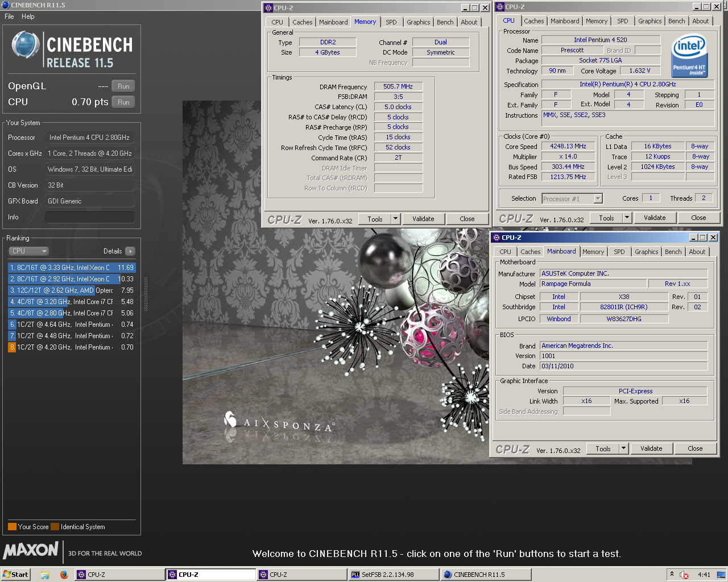Click the Cinebench logo sphere icon
This screenshot has width=728, height=582.
coord(26,45)
